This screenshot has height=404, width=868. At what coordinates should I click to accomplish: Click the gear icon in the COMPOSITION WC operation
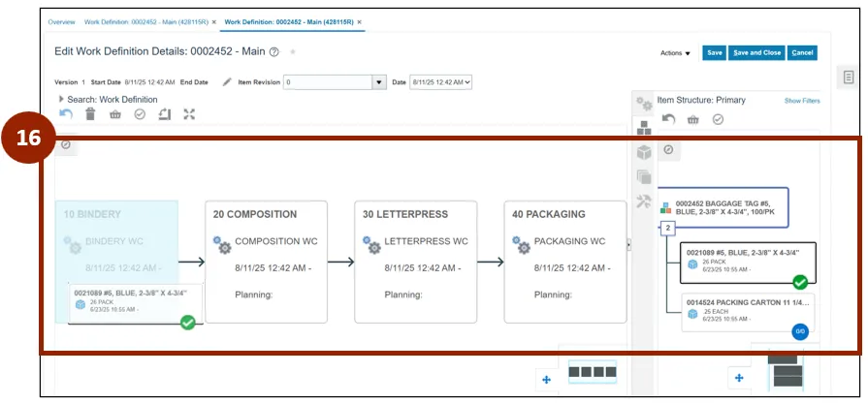221,245
